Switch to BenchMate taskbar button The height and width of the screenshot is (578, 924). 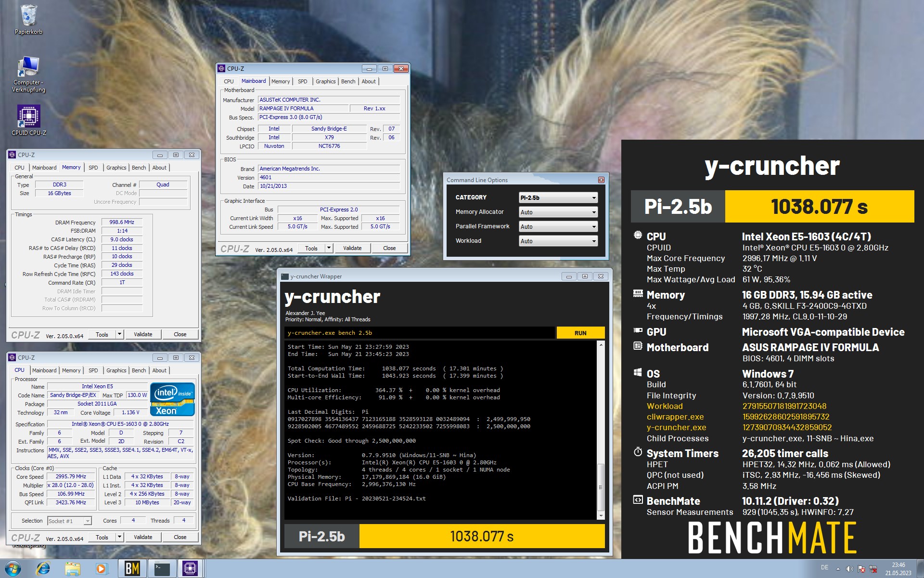[x=132, y=569]
